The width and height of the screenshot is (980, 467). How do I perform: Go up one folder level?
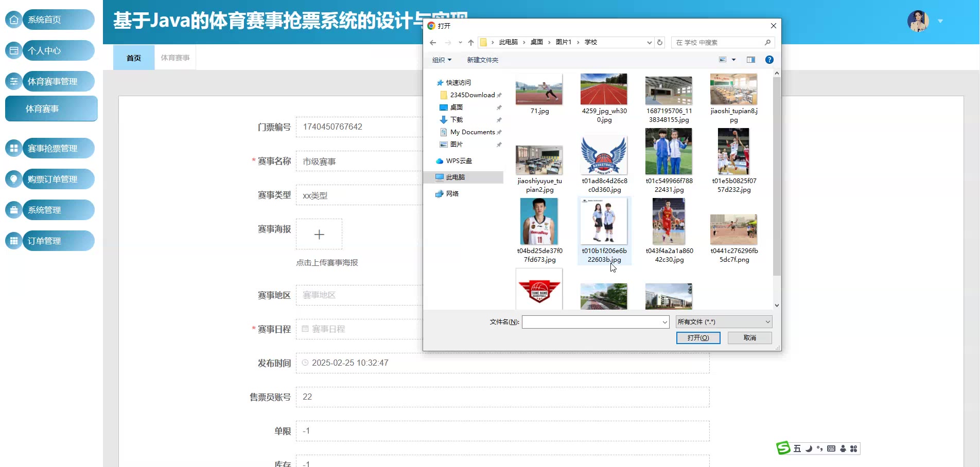pos(471,43)
